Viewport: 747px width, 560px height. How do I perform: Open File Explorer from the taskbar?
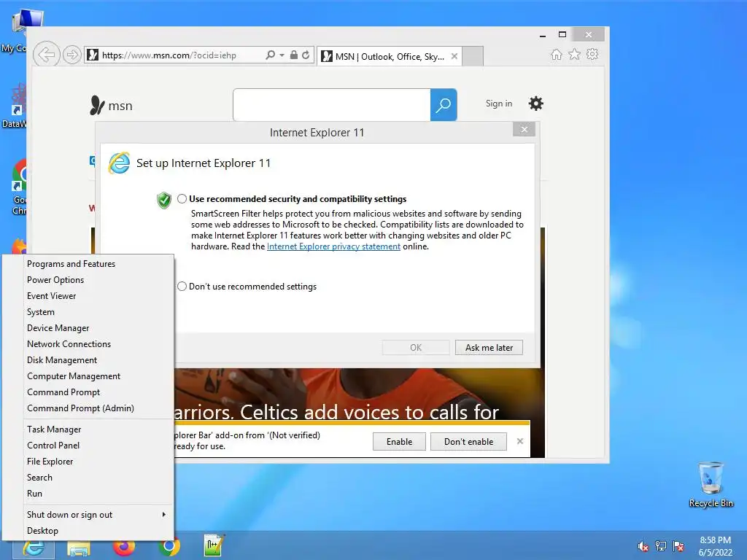coord(79,548)
